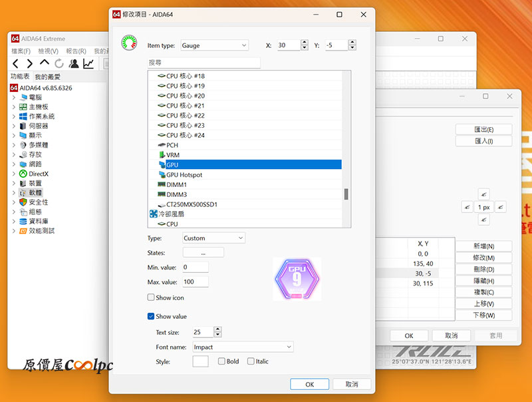The height and width of the screenshot is (402, 532).
Task: Select the DirectX icon in tree
Action: [23, 174]
